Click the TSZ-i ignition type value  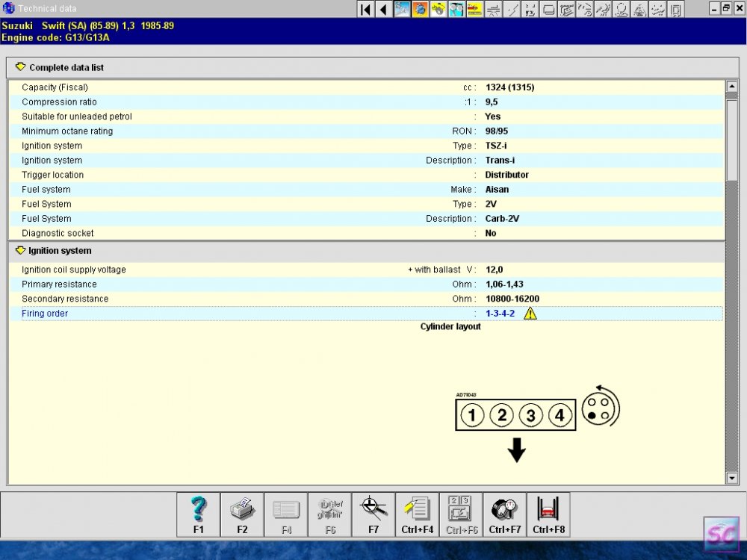(x=496, y=146)
